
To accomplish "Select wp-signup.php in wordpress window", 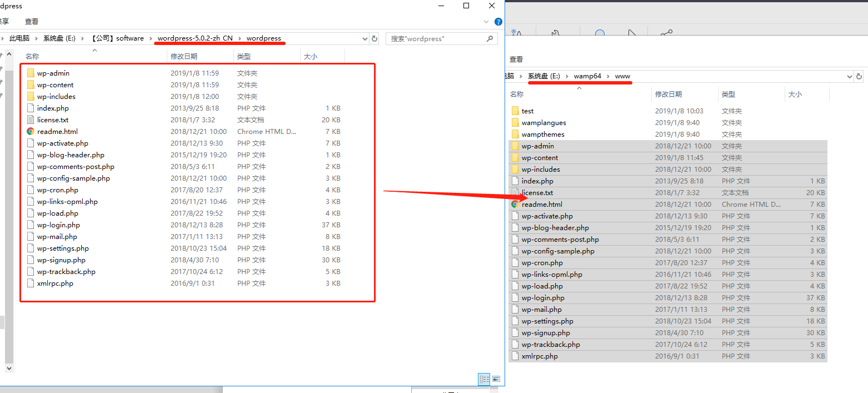I will 61,260.
